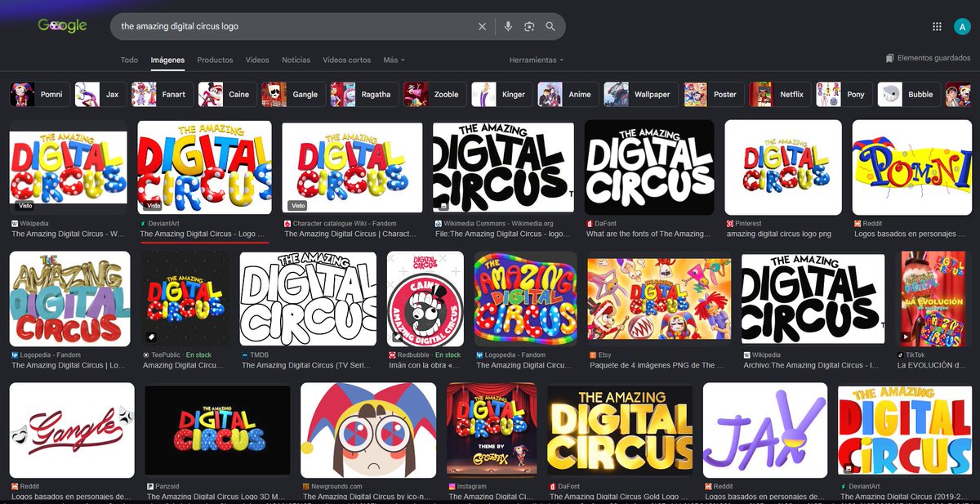Click 'The Amazing Digital Circus (TV Seri' caption
Image resolution: width=980 pixels, height=504 pixels.
(x=308, y=365)
